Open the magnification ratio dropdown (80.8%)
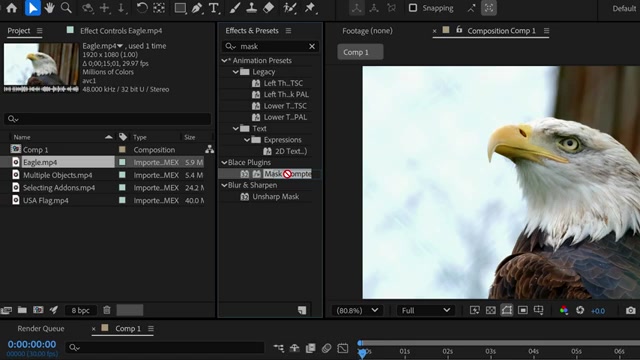 (x=357, y=311)
